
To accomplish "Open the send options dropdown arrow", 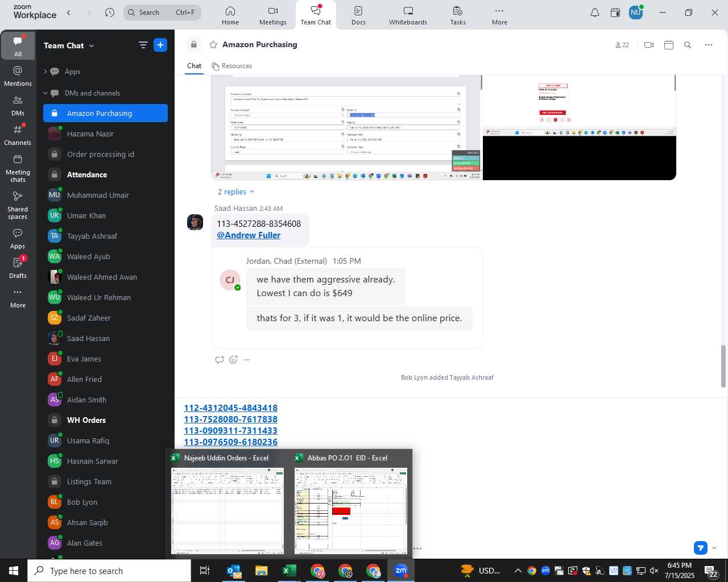I will point(714,548).
